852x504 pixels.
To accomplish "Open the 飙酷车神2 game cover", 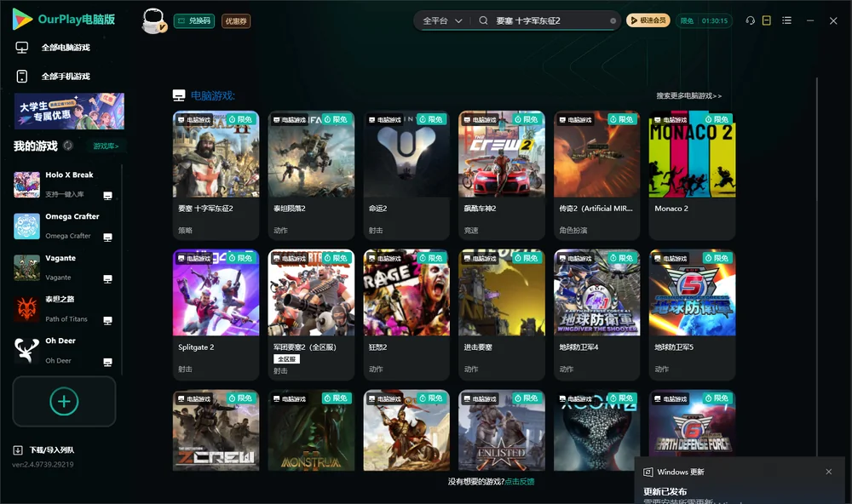I will tap(502, 154).
